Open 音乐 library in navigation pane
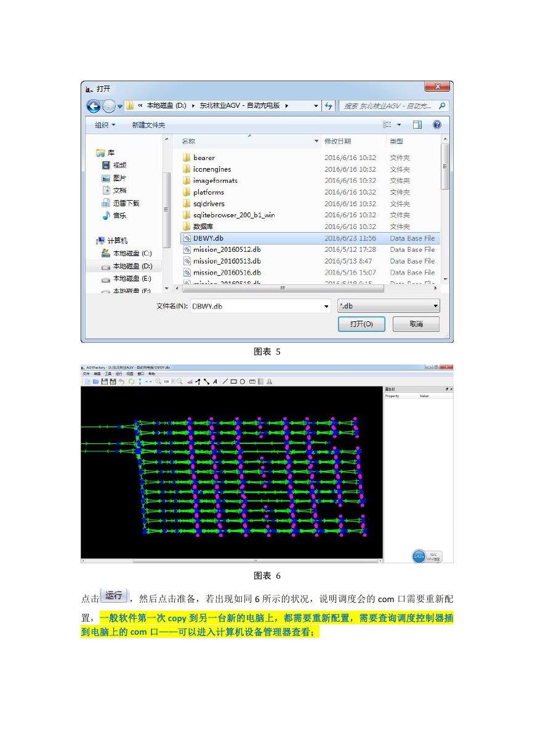The image size is (535, 756). [115, 215]
